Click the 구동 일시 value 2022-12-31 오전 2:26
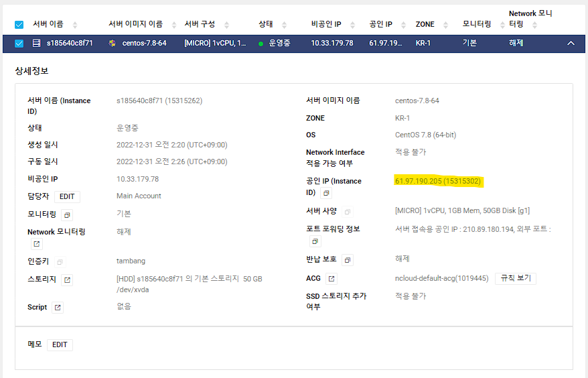 point(171,162)
